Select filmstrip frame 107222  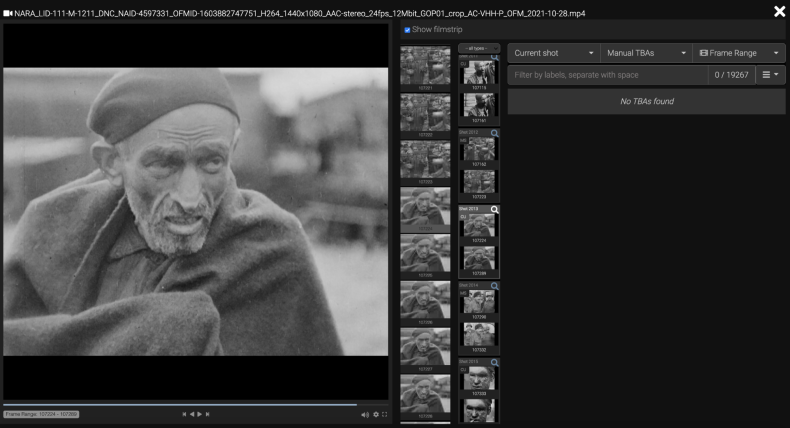coord(425,113)
